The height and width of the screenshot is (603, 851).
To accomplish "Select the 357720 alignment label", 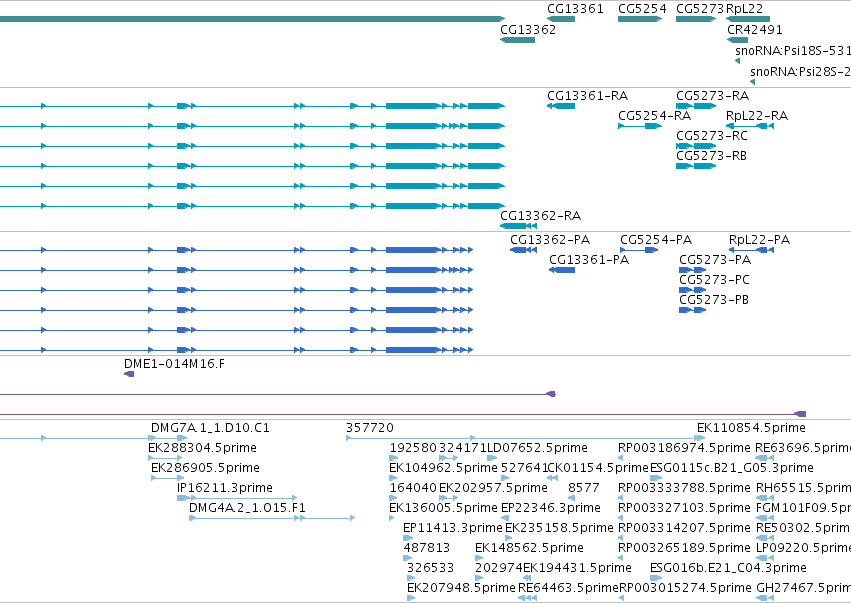I will point(370,428).
